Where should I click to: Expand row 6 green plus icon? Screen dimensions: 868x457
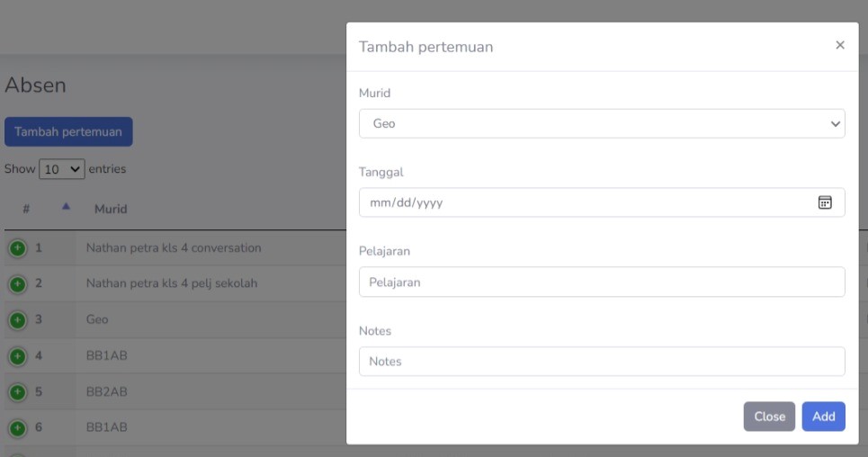[x=17, y=428]
